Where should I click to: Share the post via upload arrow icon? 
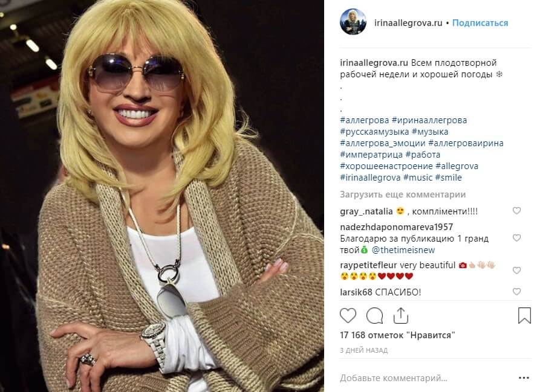(x=401, y=315)
